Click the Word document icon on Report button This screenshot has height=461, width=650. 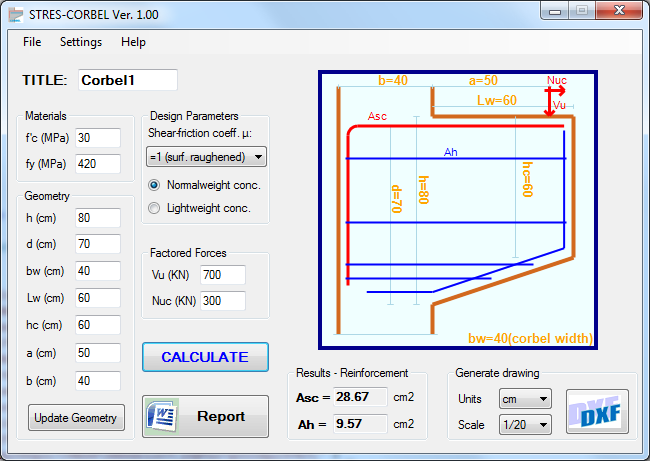[x=162, y=416]
